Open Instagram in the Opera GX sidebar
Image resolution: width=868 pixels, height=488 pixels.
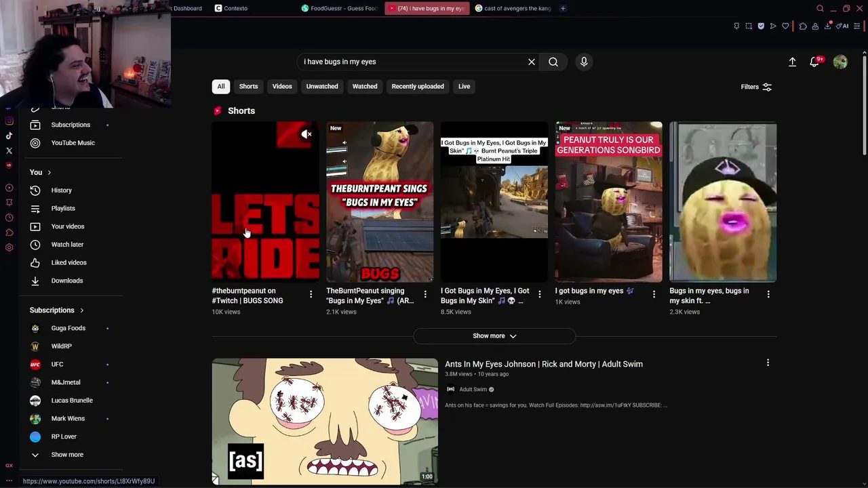coord(9,121)
